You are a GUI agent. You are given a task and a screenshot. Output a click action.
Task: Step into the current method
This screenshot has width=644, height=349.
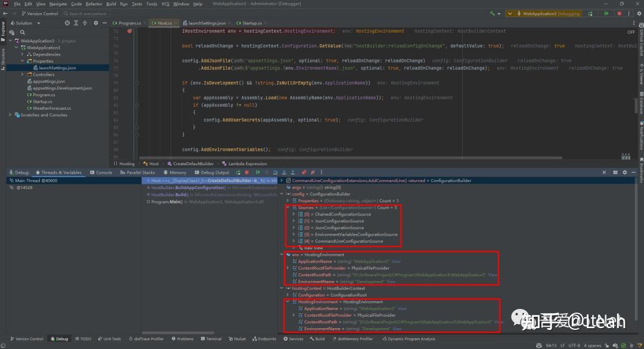point(284,172)
